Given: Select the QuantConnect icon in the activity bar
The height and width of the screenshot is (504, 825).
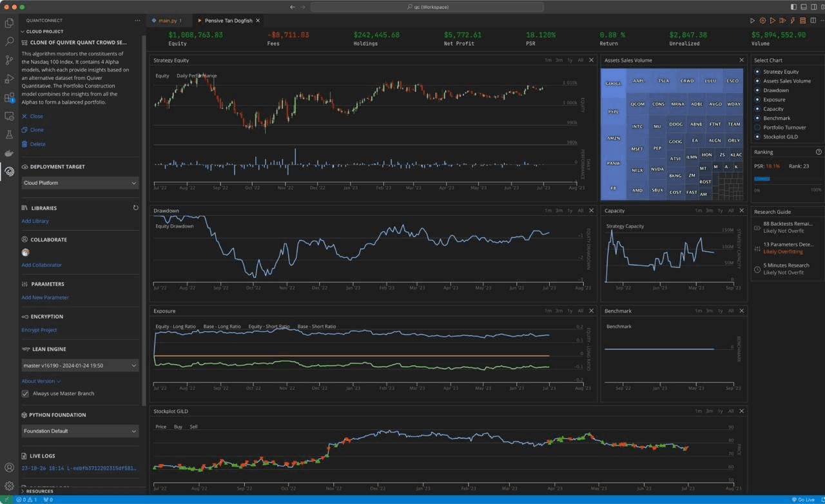Looking at the screenshot, I should pyautogui.click(x=9, y=171).
